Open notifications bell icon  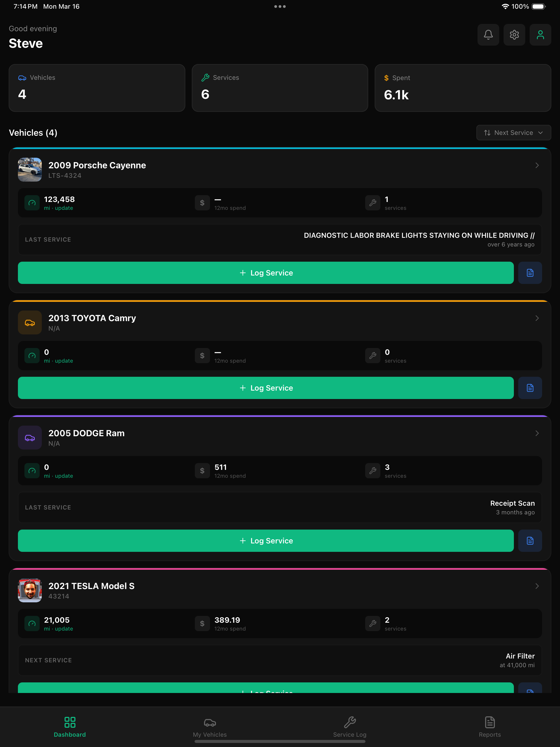click(x=488, y=34)
